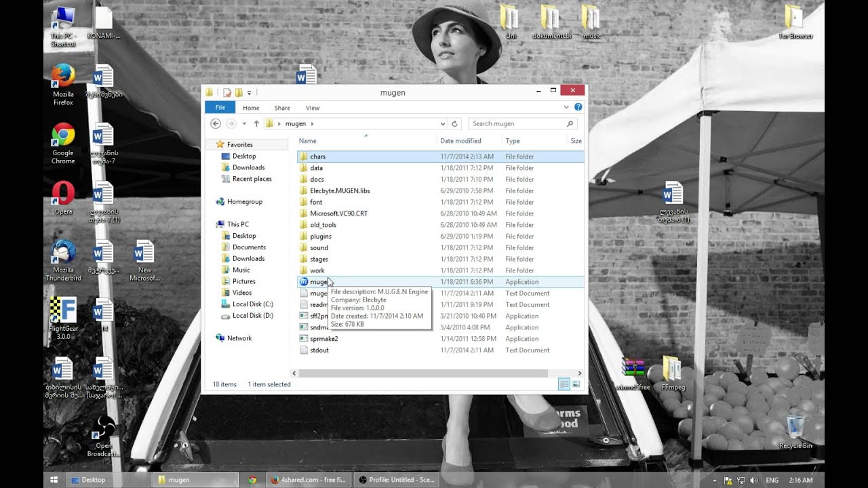The height and width of the screenshot is (488, 868).
Task: Click Properties icon in quick access toolbar
Action: 227,92
